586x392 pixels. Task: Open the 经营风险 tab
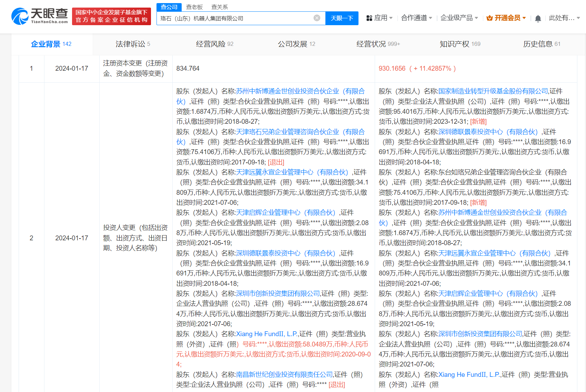click(214, 44)
